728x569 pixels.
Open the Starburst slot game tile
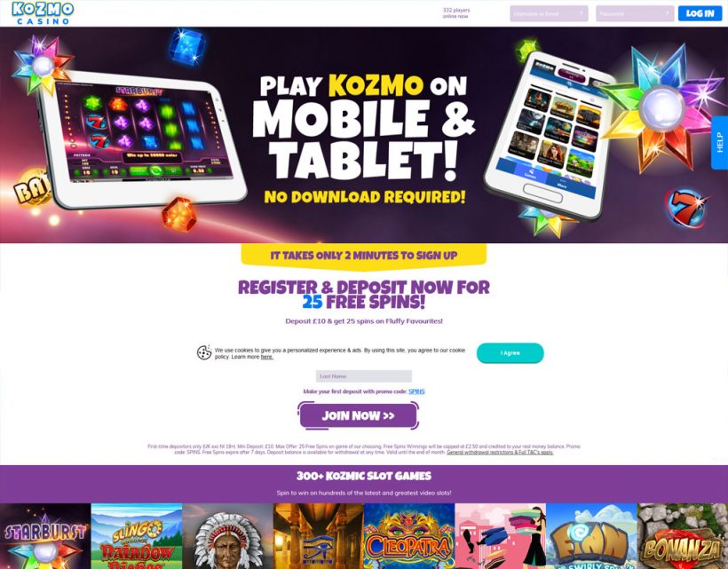pos(45,536)
